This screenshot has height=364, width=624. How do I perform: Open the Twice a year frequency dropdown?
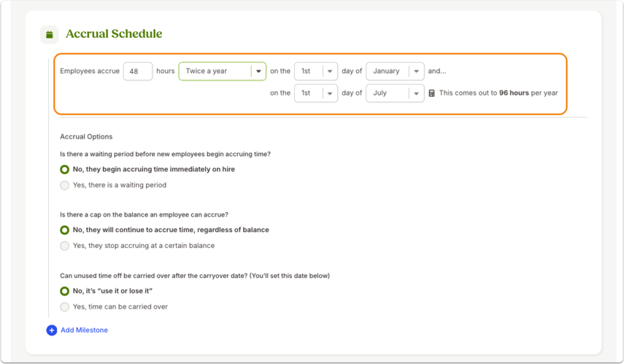coord(222,71)
